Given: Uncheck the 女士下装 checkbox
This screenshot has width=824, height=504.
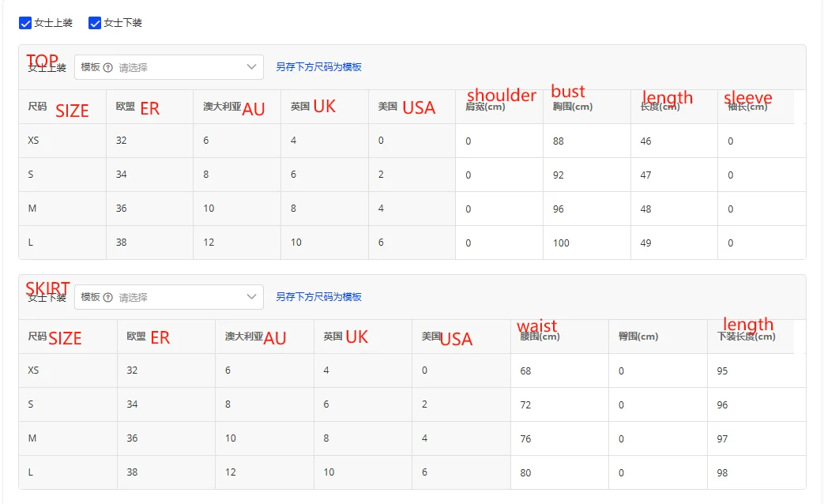Looking at the screenshot, I should tap(95, 23).
